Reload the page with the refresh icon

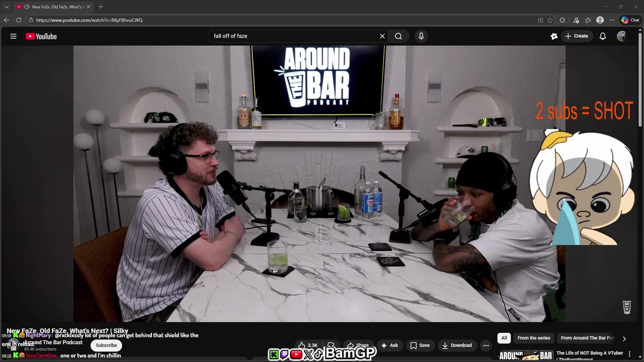coord(19,20)
